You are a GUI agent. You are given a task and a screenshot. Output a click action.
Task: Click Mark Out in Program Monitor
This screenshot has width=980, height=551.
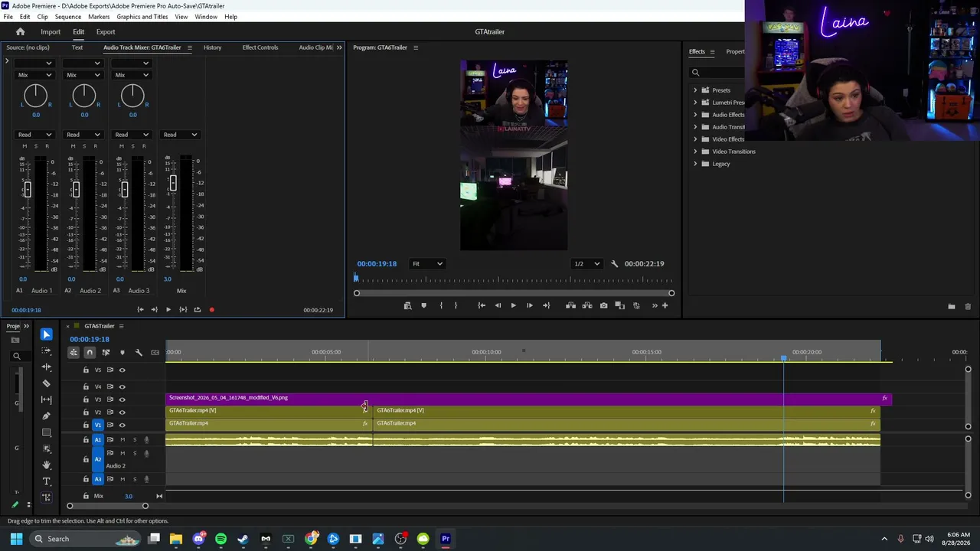pos(456,306)
